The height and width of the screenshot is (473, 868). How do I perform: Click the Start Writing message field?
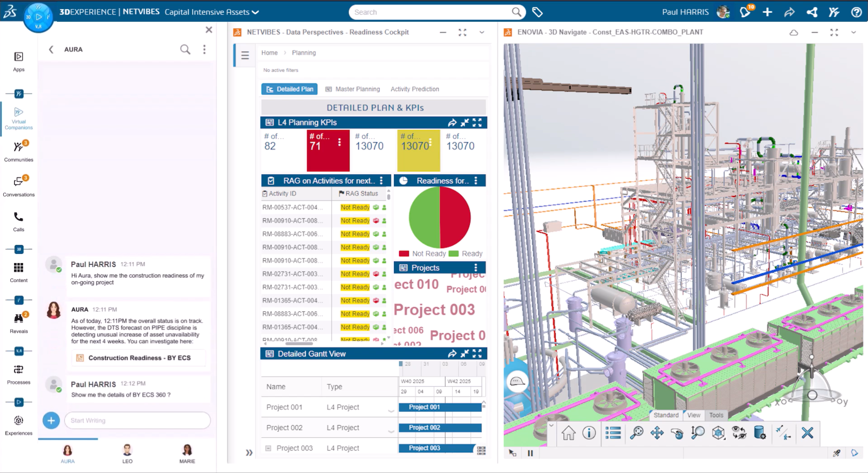click(138, 420)
